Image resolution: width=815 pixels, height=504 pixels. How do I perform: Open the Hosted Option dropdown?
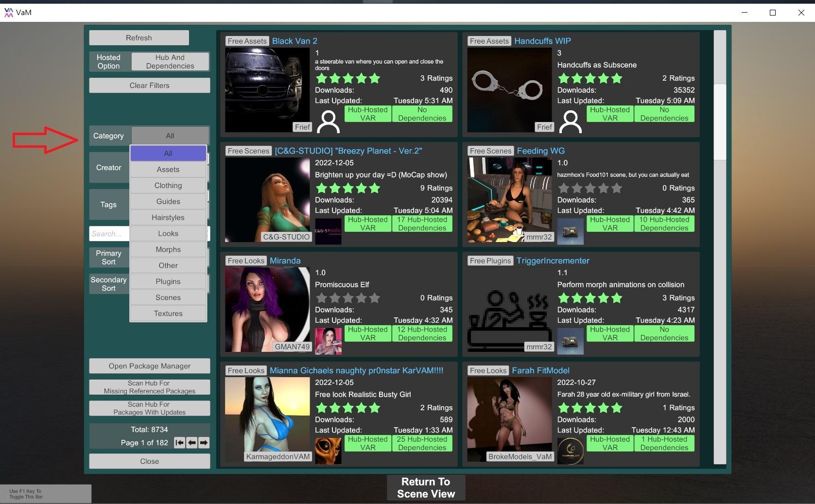click(x=170, y=62)
